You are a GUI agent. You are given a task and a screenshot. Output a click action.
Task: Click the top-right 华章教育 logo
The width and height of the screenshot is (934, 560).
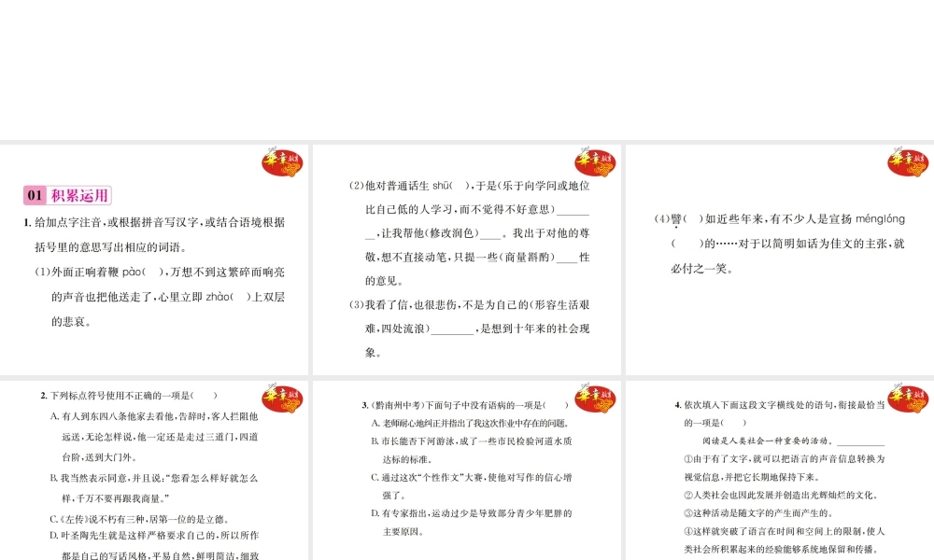907,161
